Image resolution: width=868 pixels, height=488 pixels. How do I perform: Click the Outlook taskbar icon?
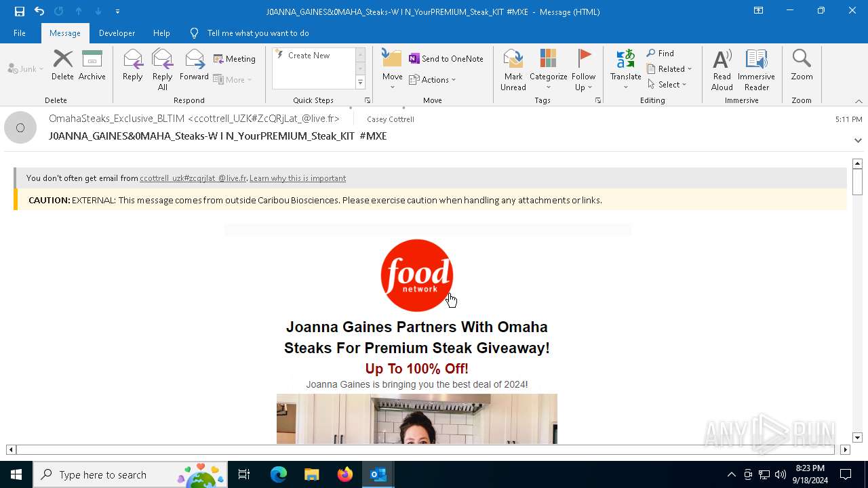pos(378,474)
